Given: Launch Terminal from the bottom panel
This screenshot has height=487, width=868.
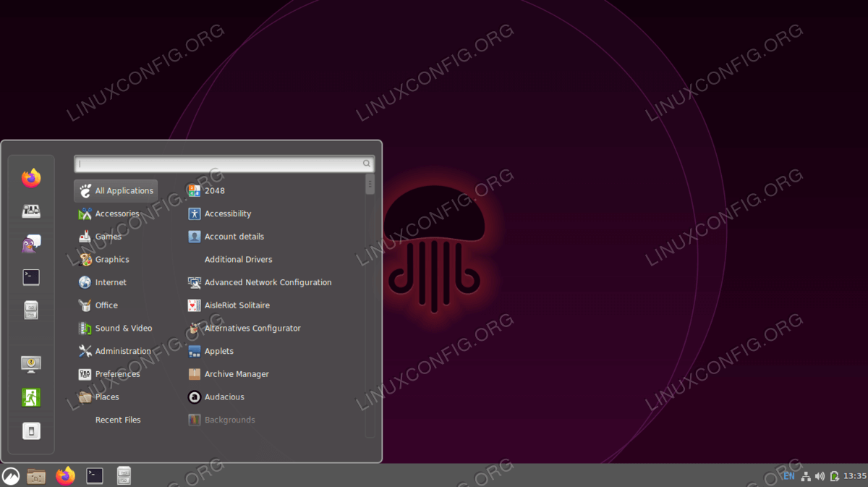Looking at the screenshot, I should click(x=95, y=475).
